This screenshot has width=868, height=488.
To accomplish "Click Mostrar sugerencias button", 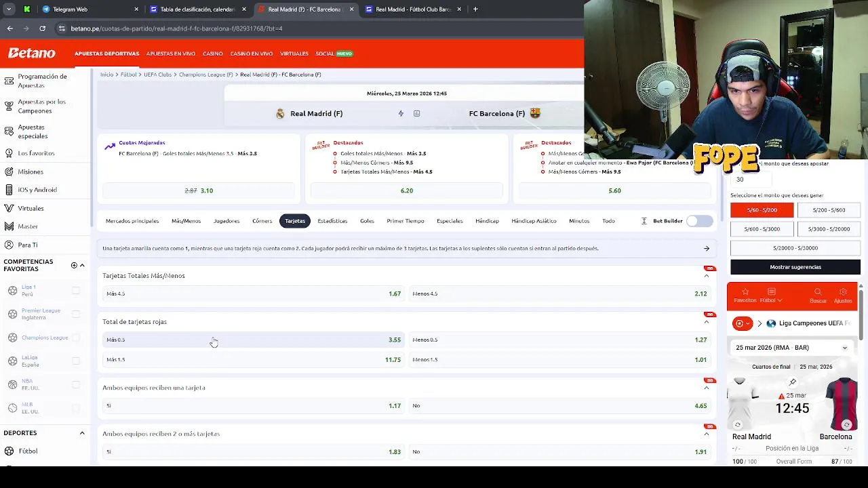I will [795, 267].
